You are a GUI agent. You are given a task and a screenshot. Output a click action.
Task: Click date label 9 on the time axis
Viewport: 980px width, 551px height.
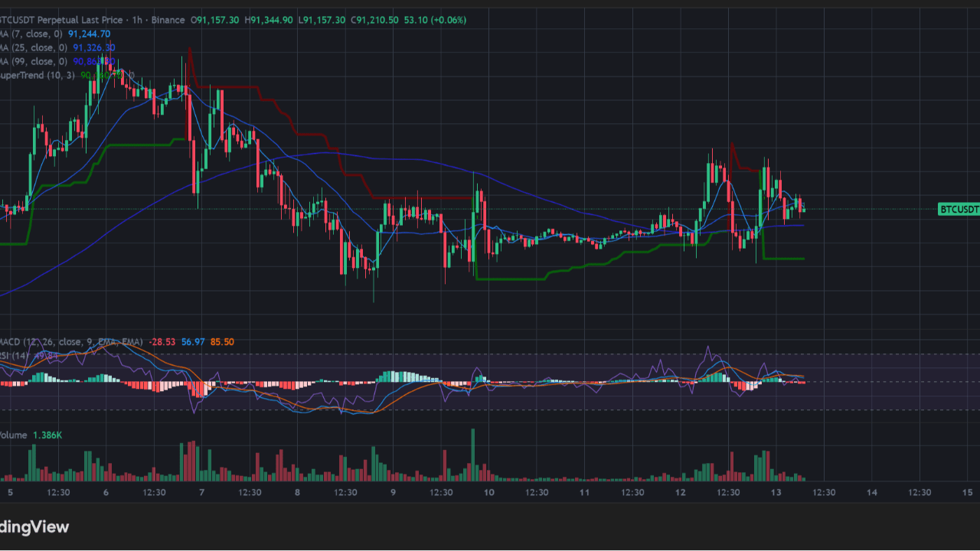393,492
